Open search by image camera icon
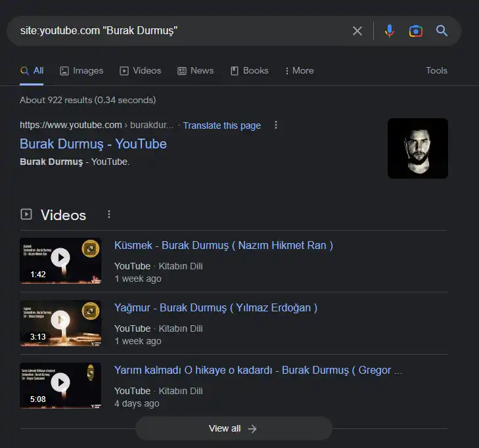This screenshot has width=479, height=448. click(x=415, y=31)
